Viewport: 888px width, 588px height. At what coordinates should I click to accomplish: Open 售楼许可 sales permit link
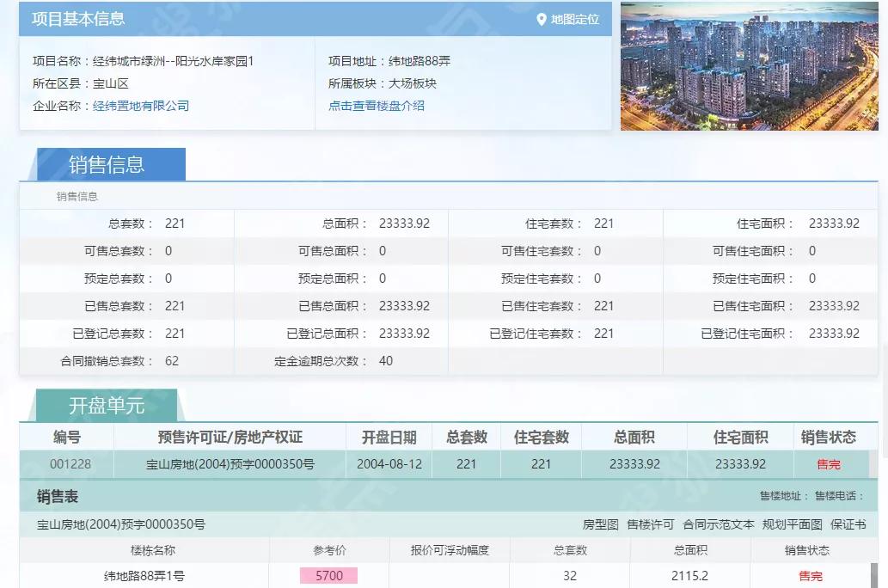pos(651,524)
